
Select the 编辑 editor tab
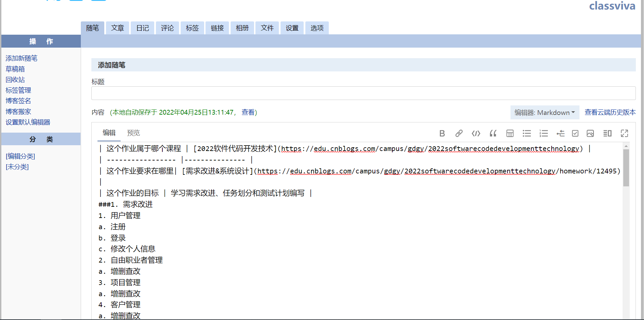click(x=109, y=133)
